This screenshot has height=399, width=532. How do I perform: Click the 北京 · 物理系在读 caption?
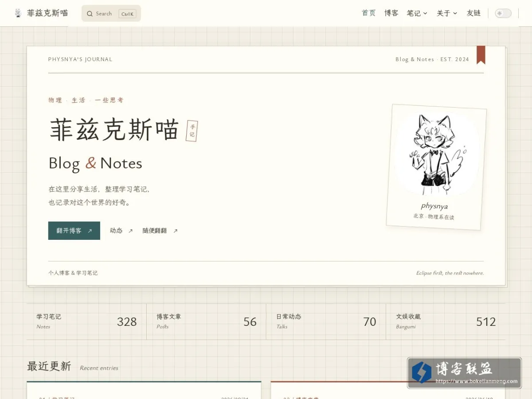click(434, 217)
